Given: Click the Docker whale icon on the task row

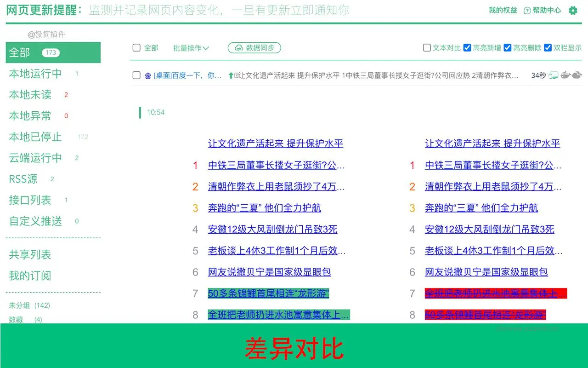Looking at the screenshot, I should coord(565,75).
